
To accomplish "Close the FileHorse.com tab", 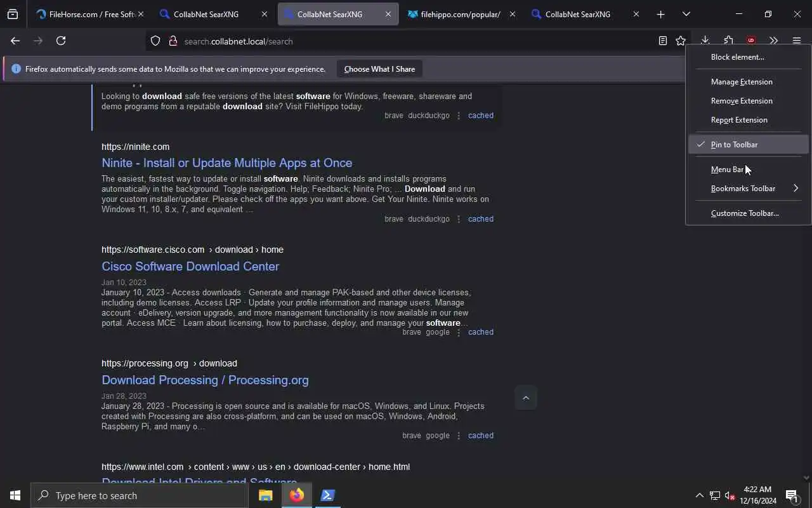I will coord(140,14).
